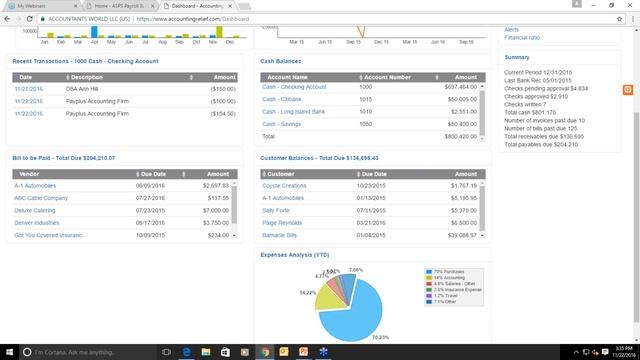Bookmark page with the star icon

tap(620, 19)
